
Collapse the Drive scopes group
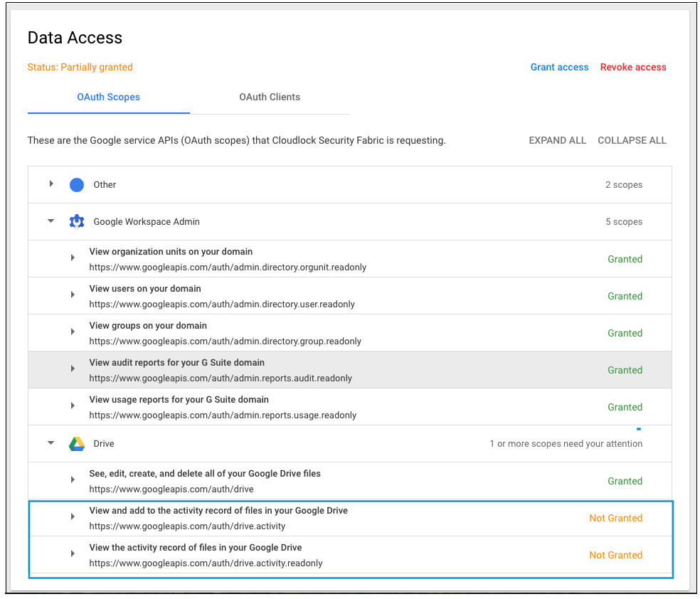coord(51,442)
